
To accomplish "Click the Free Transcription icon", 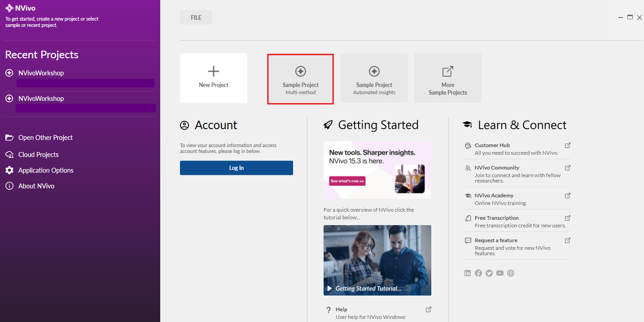I will point(468,218).
